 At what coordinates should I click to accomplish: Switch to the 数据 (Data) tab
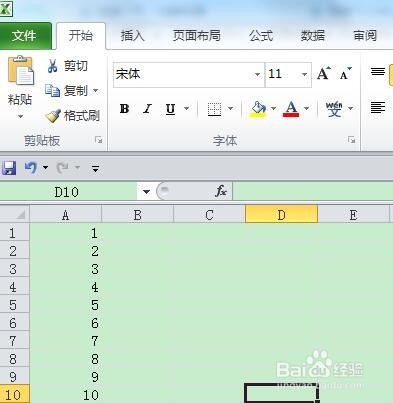tap(313, 35)
